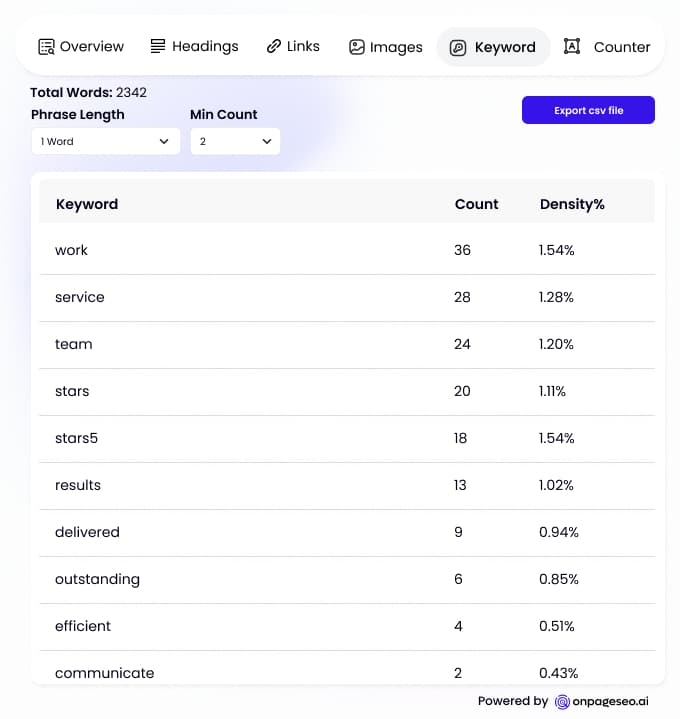Screen dimensions: 680x719
Task: Click the Headings list icon
Action: pos(158,46)
